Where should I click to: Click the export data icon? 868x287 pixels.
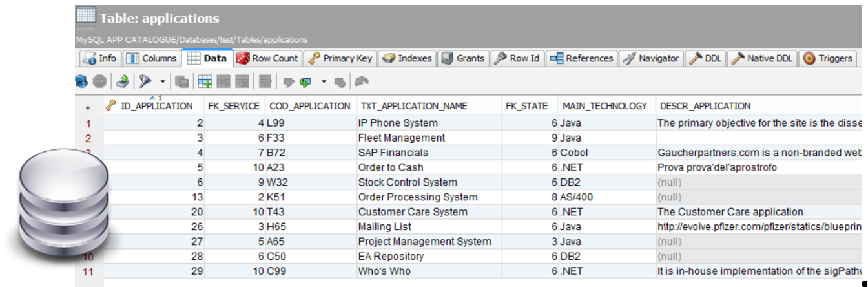click(123, 82)
